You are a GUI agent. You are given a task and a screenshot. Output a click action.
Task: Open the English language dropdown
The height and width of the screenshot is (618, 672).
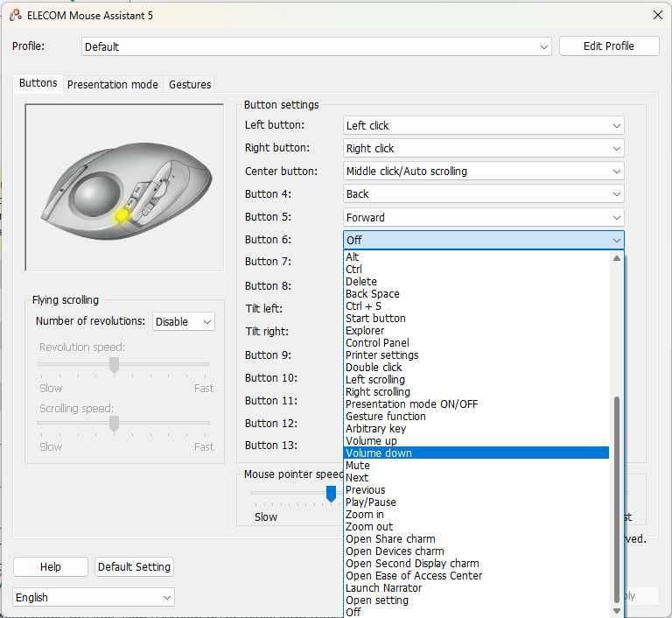pyautogui.click(x=94, y=597)
